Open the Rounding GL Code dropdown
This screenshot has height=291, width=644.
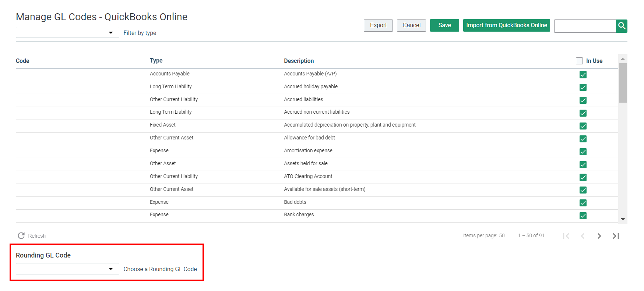(67, 269)
